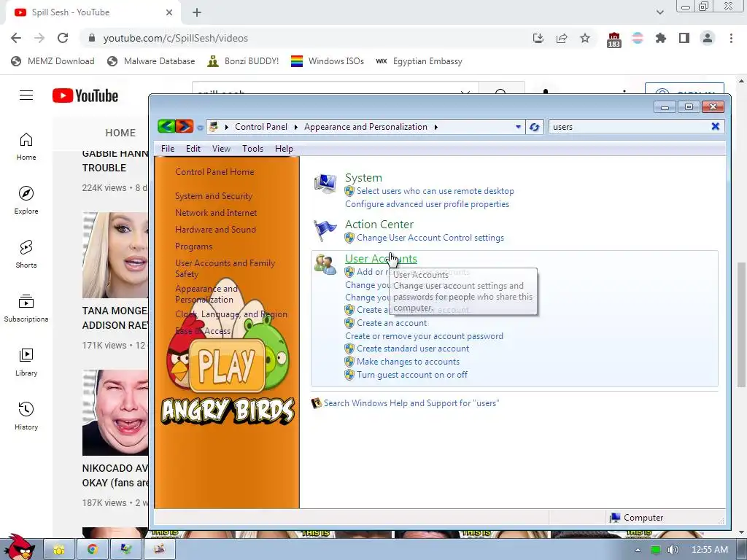This screenshot has width=747, height=560.
Task: Click Chrome icon in the taskbar
Action: (93, 550)
